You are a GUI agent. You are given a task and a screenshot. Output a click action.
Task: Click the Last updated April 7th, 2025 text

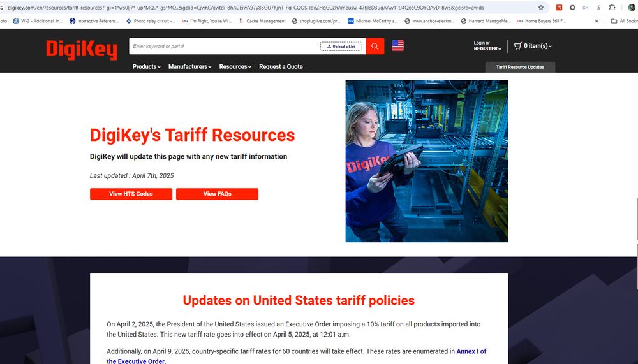coord(131,176)
